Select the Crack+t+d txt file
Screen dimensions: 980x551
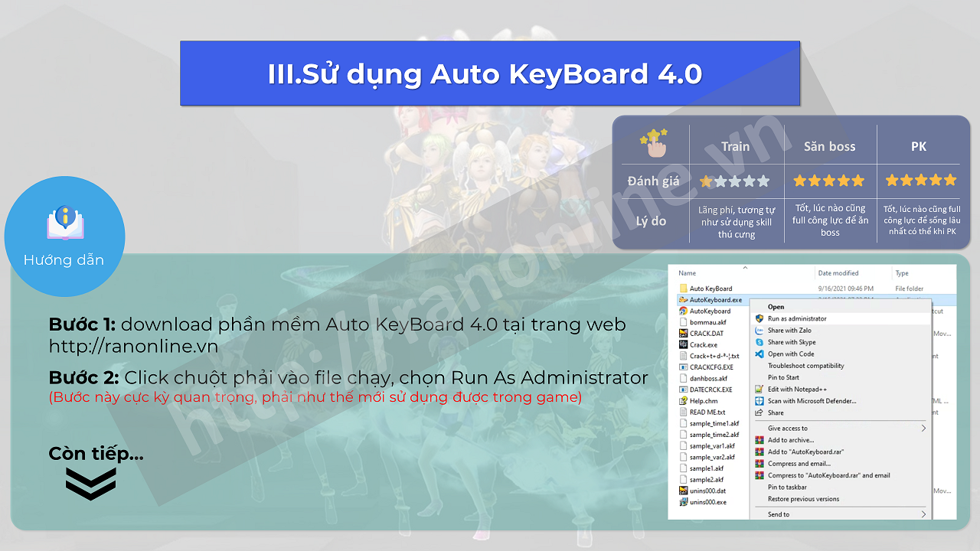[714, 356]
